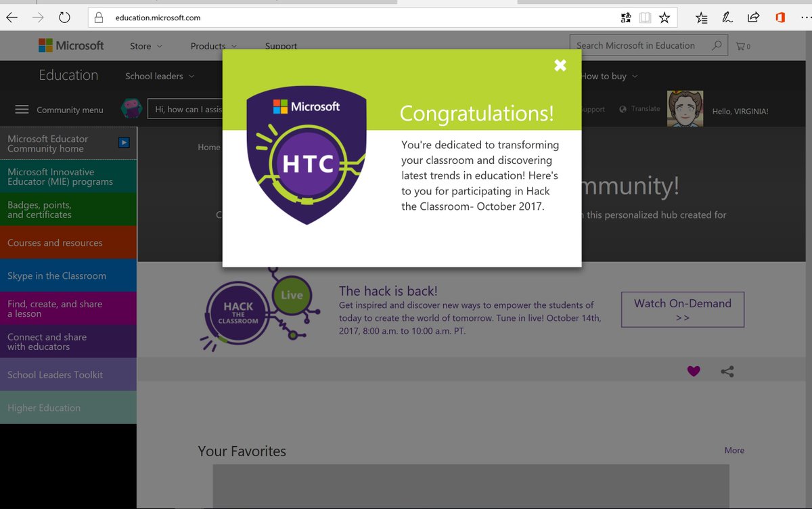
Task: Click the HTC badge in the popup
Action: (306, 156)
